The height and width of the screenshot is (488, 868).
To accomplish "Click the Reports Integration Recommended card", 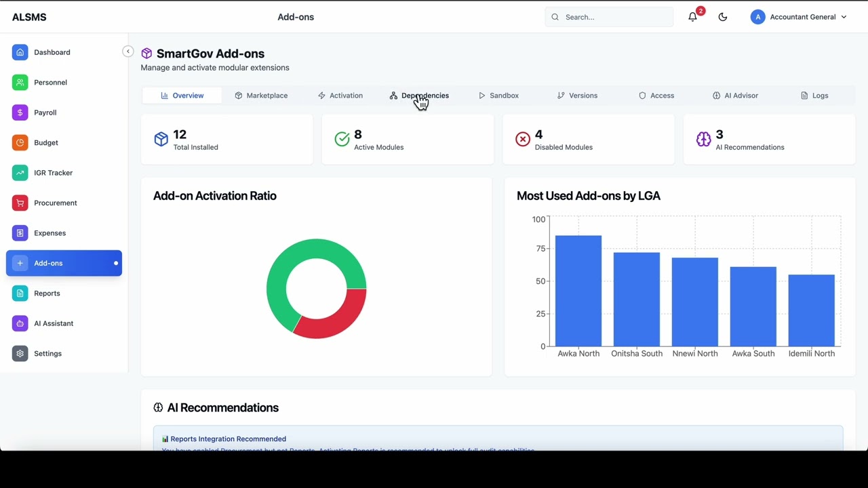I will pyautogui.click(x=498, y=438).
